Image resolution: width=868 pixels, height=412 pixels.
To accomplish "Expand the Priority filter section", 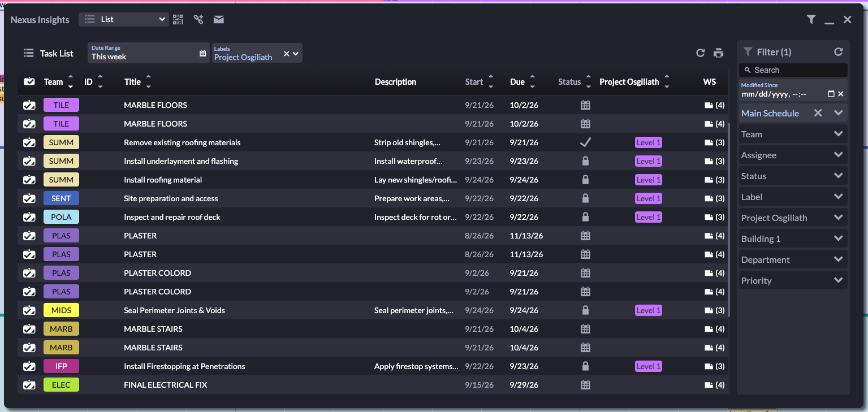I will (x=793, y=280).
